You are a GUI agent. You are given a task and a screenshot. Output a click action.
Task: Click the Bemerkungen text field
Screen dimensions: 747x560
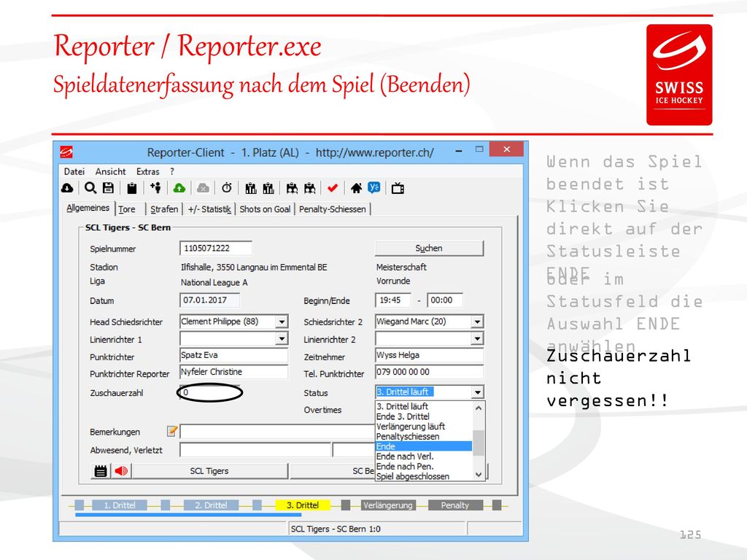[x=278, y=432]
